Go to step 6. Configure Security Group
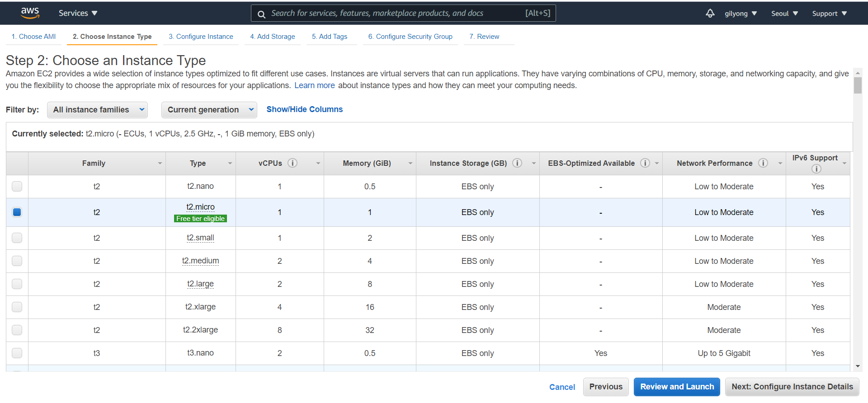The height and width of the screenshot is (403, 868). (x=410, y=37)
